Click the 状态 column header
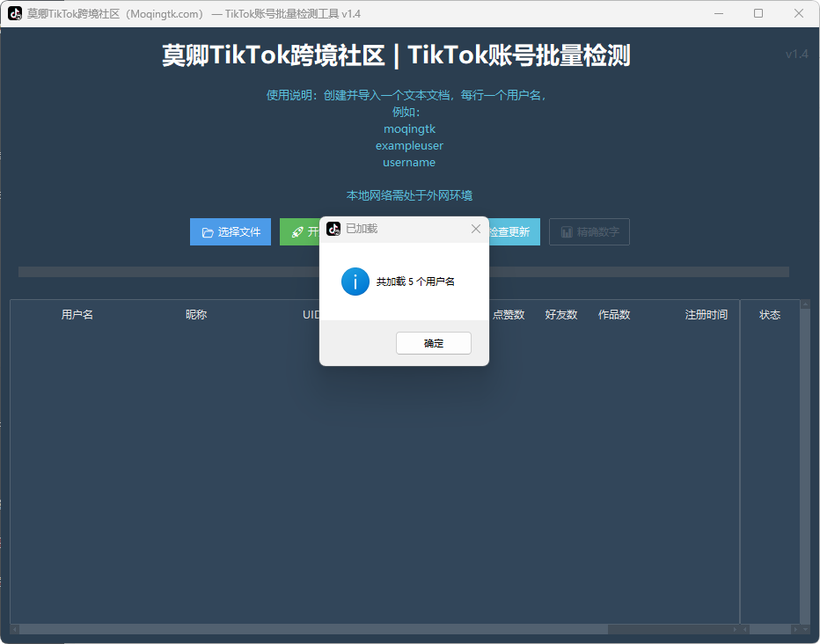The width and height of the screenshot is (820, 644). [770, 315]
